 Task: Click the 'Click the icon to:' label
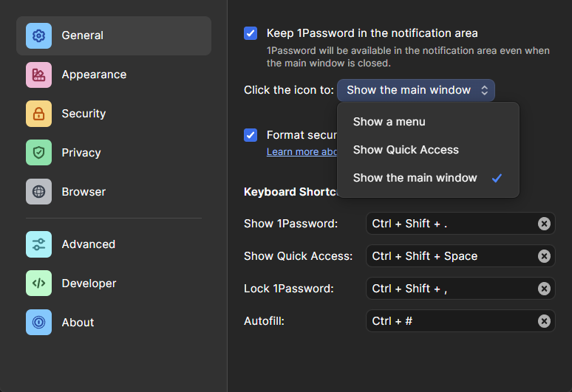(x=289, y=90)
